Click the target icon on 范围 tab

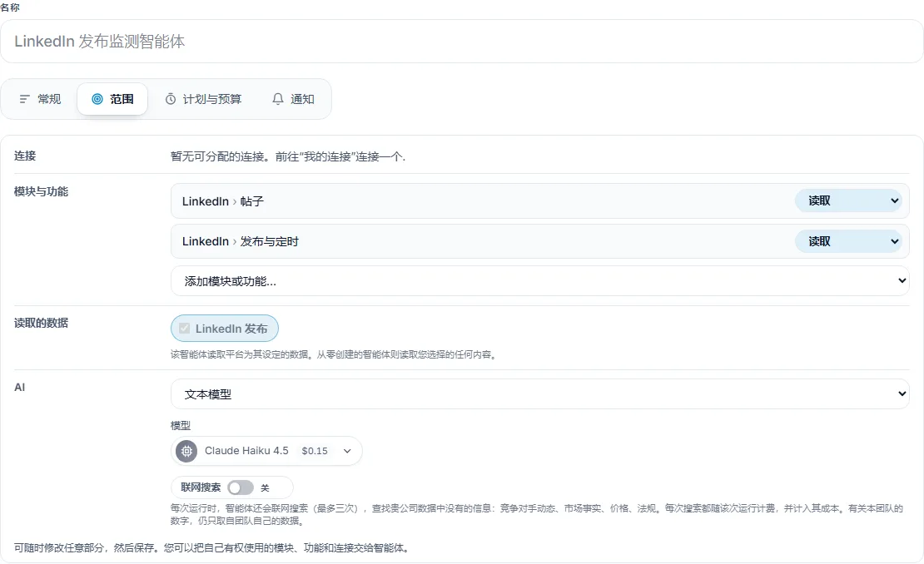(97, 99)
